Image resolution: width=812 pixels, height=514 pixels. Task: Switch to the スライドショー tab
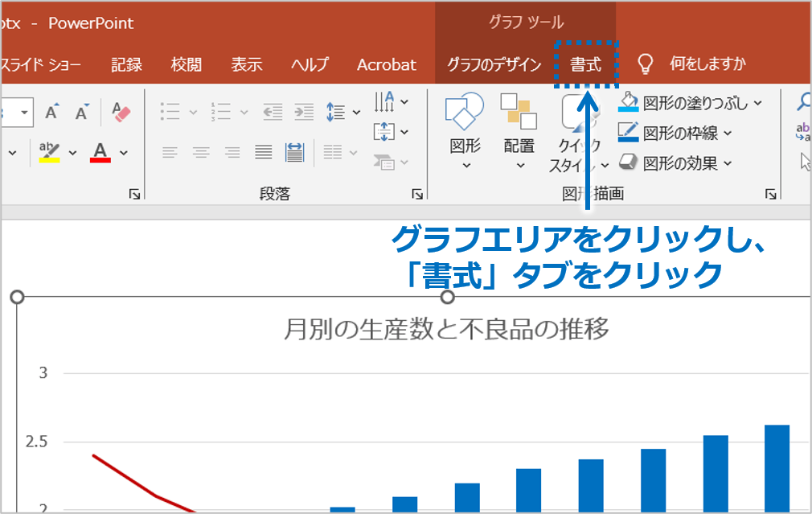pyautogui.click(x=41, y=65)
